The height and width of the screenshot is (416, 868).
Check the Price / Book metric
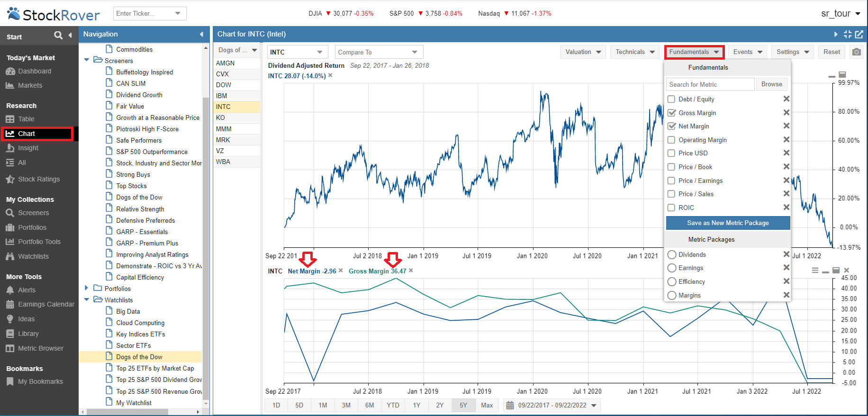671,167
